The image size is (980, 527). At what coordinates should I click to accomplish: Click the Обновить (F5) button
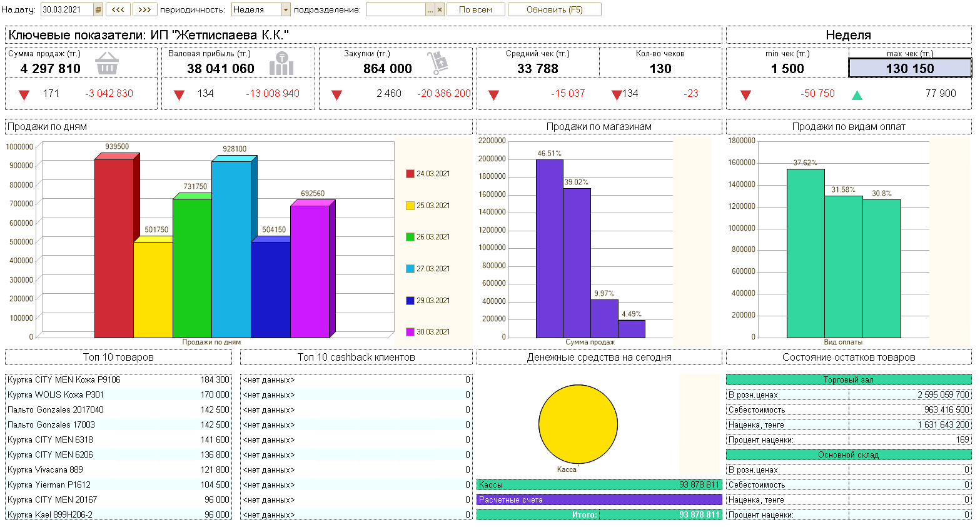tap(554, 9)
